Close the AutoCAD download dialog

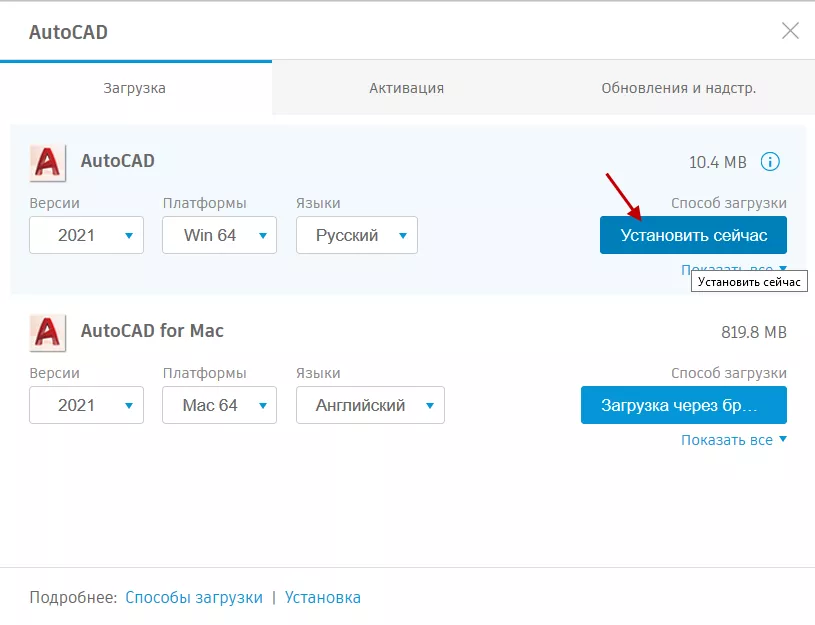click(790, 31)
